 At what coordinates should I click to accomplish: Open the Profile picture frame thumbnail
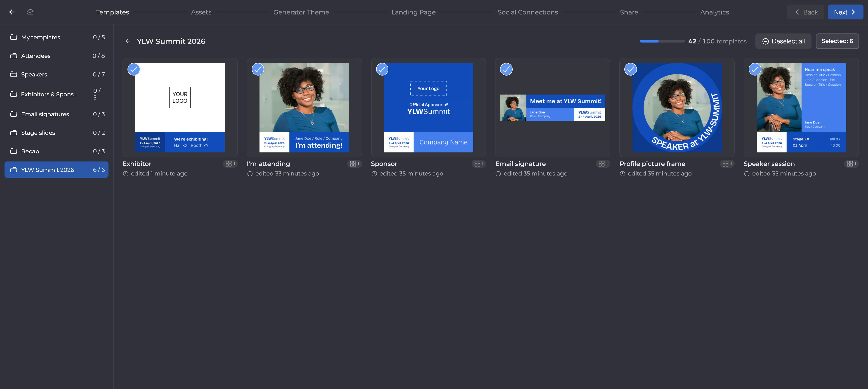677,107
